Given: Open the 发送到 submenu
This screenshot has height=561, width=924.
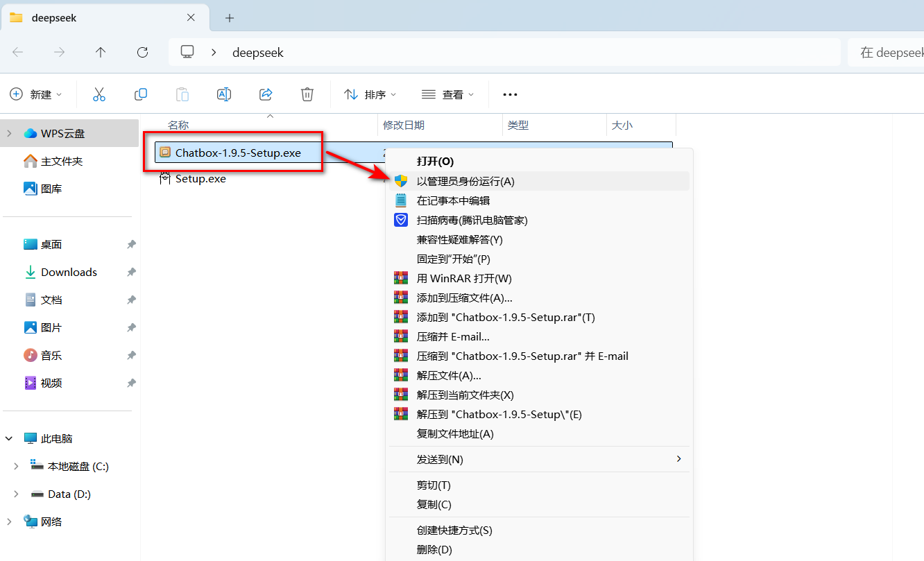Looking at the screenshot, I should coord(538,459).
